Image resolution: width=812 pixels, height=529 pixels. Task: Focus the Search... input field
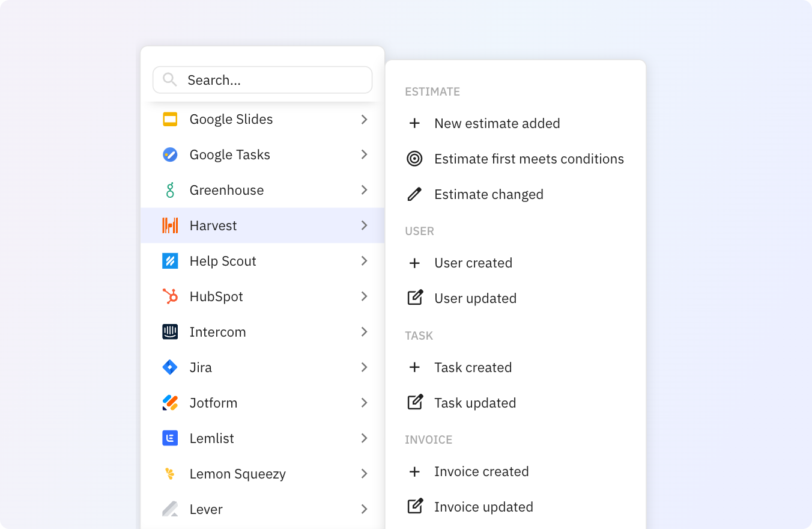262,80
